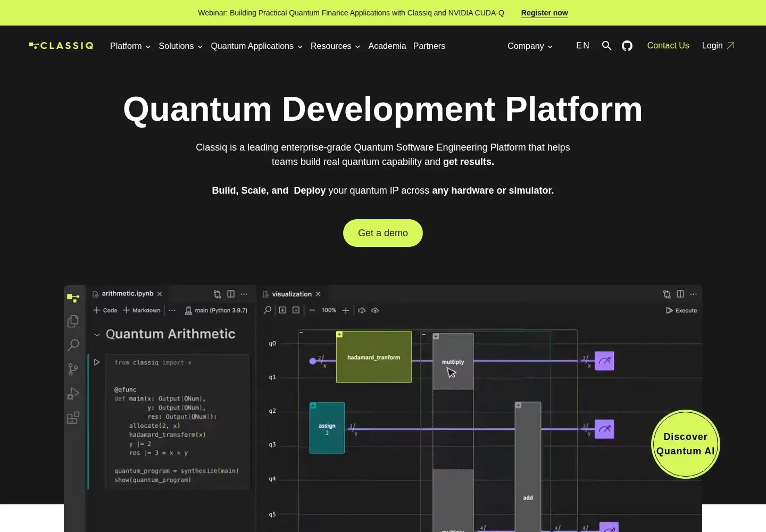
Task: Click the Classiq sidebar icon in the IDE preview
Action: point(73,298)
